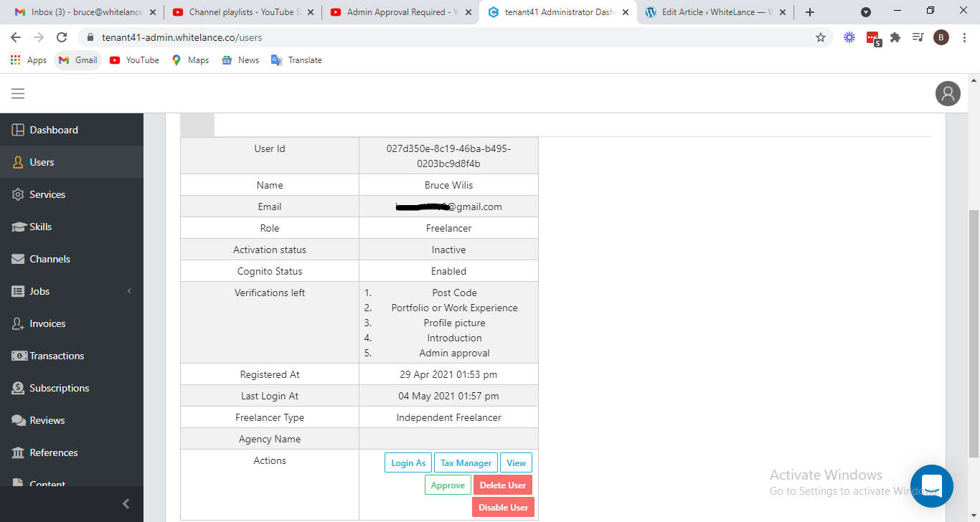
Task: Close the Gmail Inbox tab
Action: coord(153,12)
